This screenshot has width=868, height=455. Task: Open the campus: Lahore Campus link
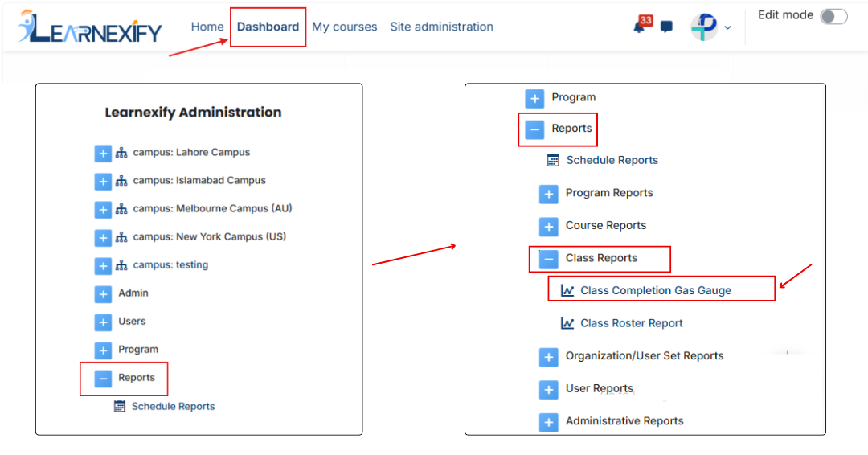click(x=191, y=152)
